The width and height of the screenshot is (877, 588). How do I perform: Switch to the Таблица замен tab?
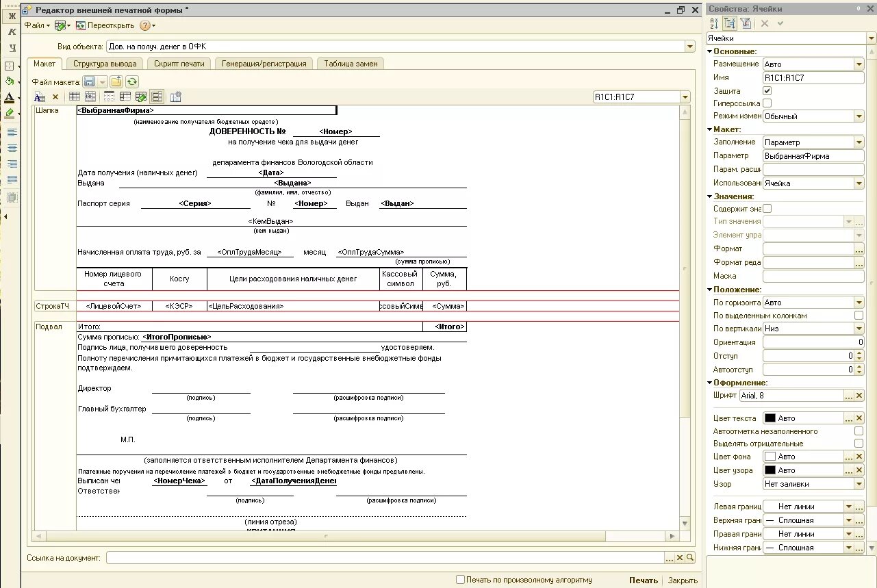351,63
